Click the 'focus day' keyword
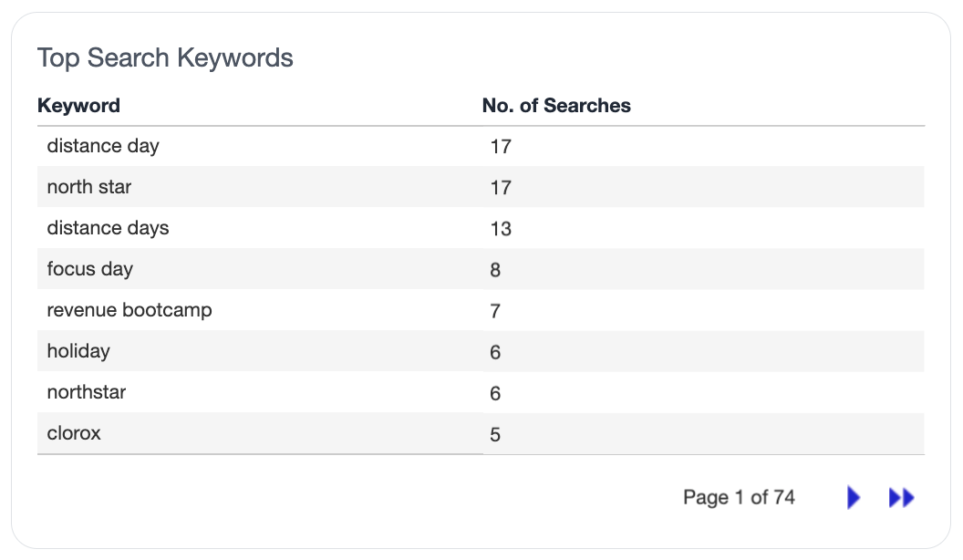The width and height of the screenshot is (963, 560). [x=90, y=269]
